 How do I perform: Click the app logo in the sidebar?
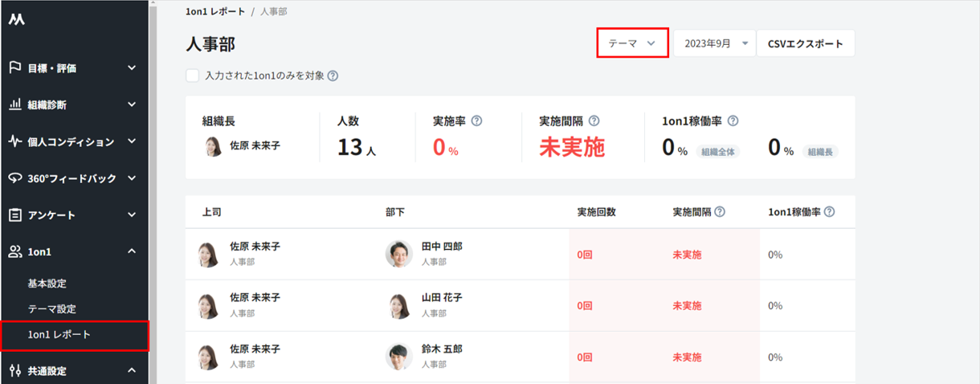click(17, 20)
